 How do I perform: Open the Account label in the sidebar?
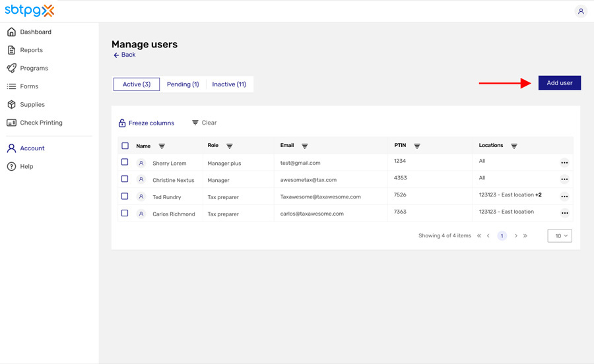(32, 148)
